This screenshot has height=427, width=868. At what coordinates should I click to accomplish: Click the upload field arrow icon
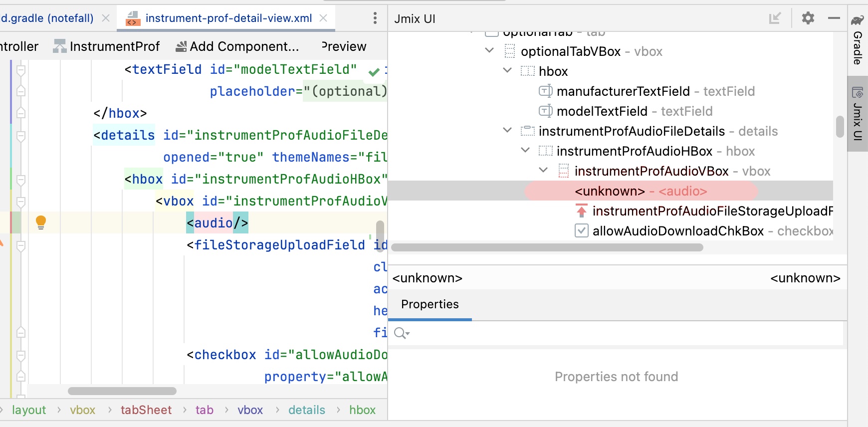581,211
